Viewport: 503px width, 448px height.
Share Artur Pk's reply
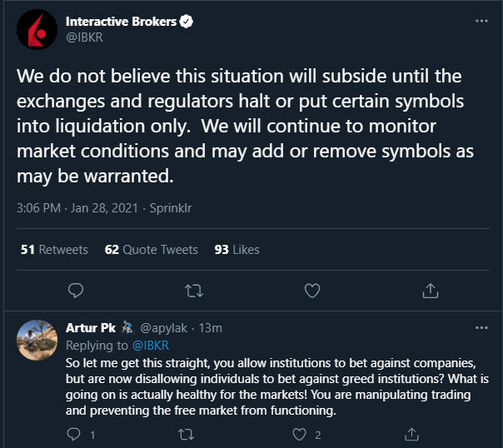click(411, 434)
